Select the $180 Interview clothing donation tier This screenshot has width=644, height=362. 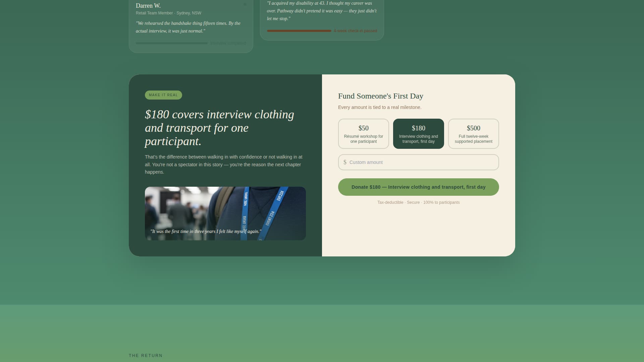pos(418,133)
